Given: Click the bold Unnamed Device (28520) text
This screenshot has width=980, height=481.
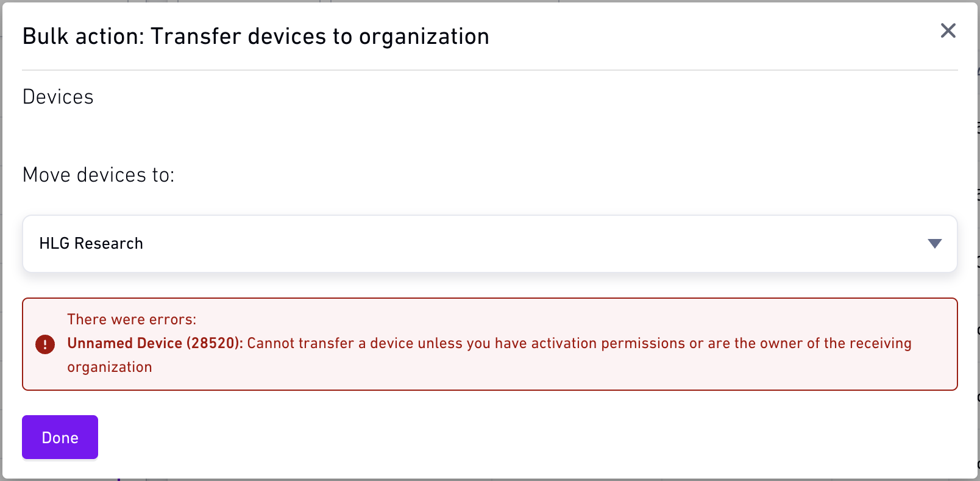Looking at the screenshot, I should [x=155, y=343].
